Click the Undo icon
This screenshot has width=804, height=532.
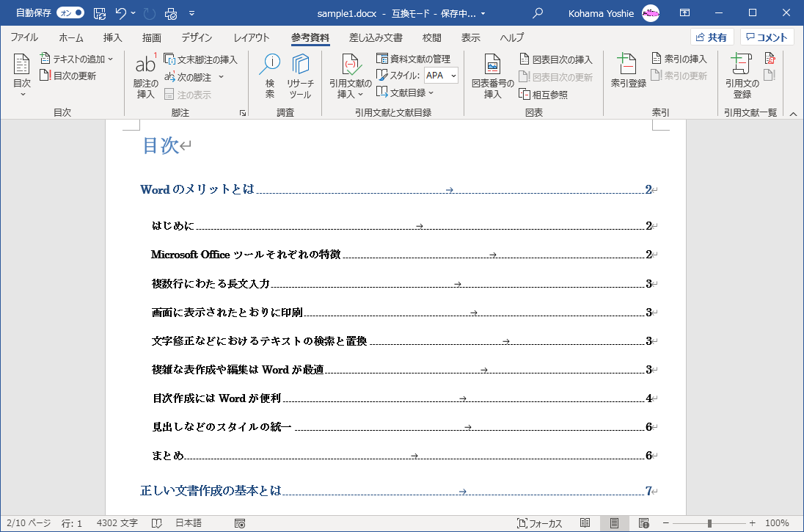tap(120, 13)
